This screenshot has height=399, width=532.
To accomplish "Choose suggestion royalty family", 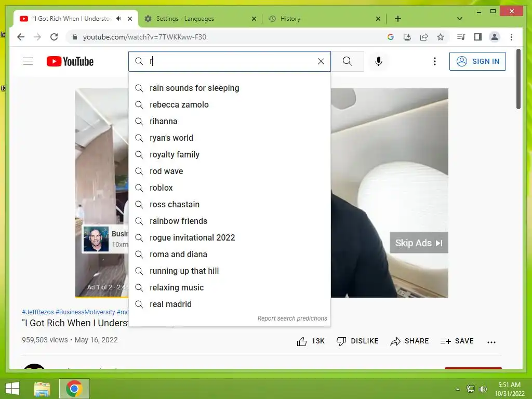I will (230, 155).
